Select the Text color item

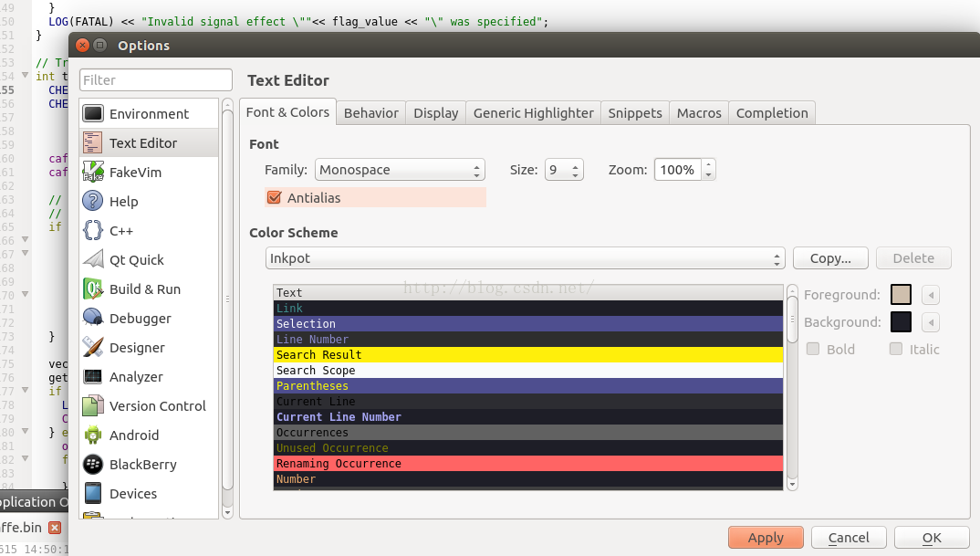[528, 293]
